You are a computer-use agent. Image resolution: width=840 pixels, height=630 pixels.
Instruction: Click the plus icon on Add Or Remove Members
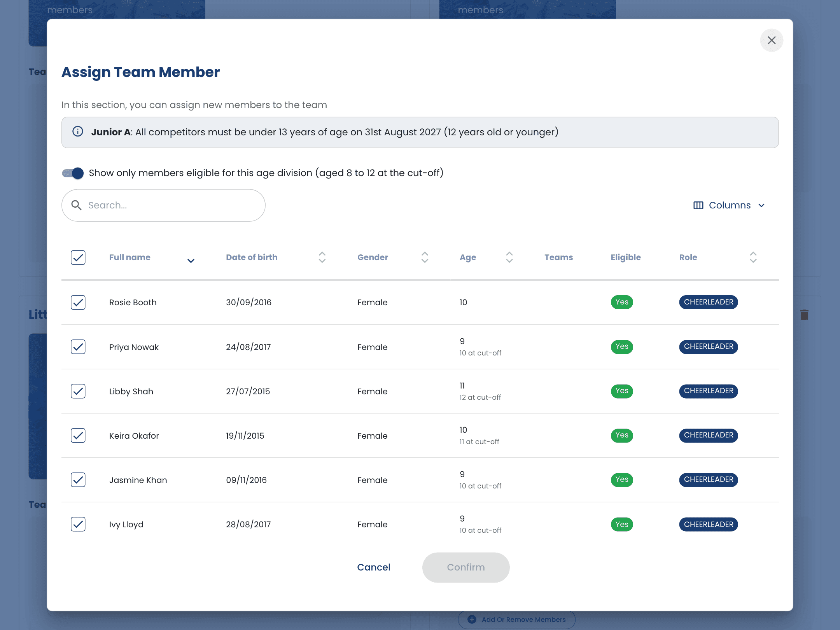click(x=472, y=619)
